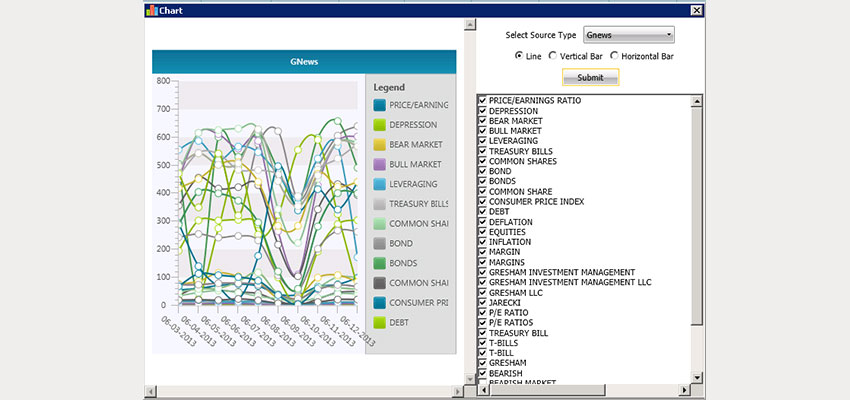Image resolution: width=850 pixels, height=400 pixels.
Task: Select the Line chart radio button
Action: [x=519, y=56]
